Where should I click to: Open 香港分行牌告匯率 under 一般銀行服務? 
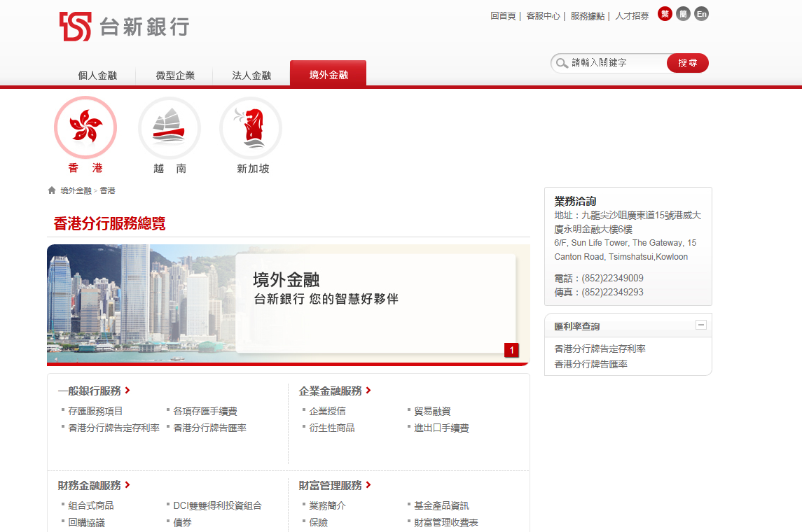209,428
